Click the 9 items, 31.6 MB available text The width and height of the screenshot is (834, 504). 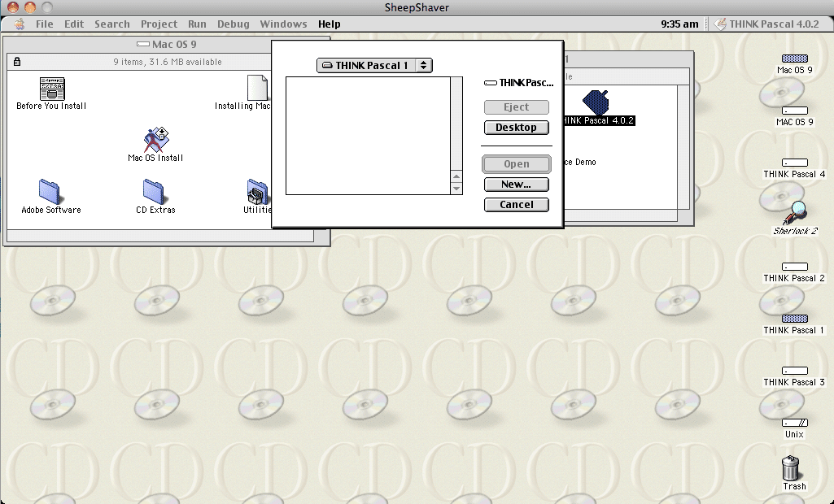pyautogui.click(x=168, y=63)
